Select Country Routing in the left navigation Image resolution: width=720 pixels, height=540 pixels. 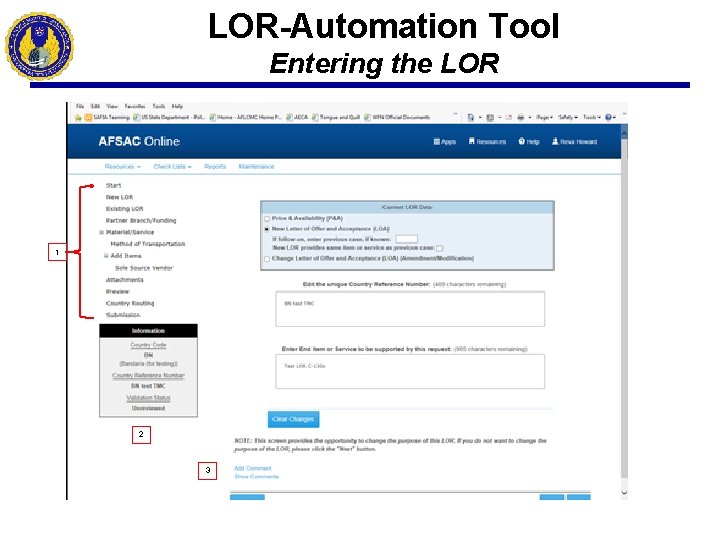pos(130,304)
